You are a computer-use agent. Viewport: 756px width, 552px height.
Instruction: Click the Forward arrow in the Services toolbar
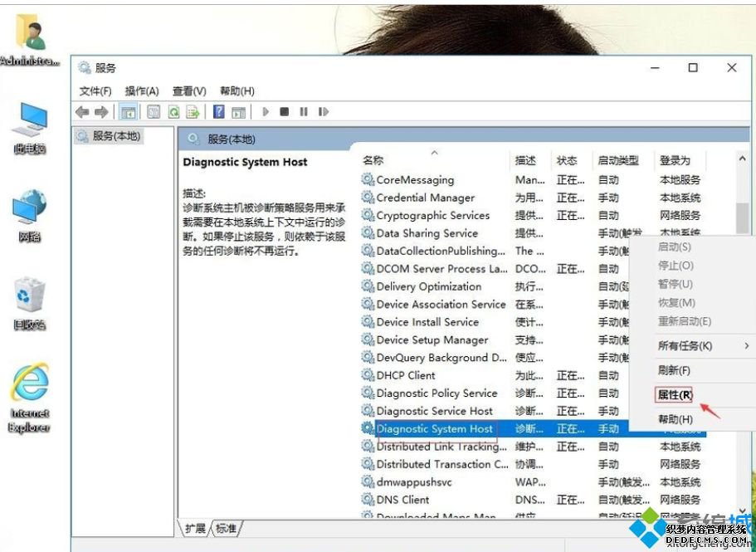click(101, 112)
